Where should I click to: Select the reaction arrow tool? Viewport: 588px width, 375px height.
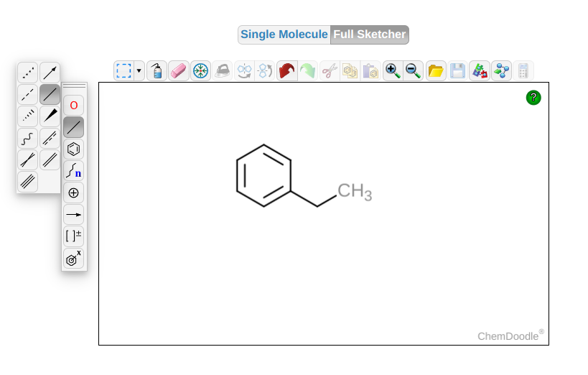click(x=73, y=215)
